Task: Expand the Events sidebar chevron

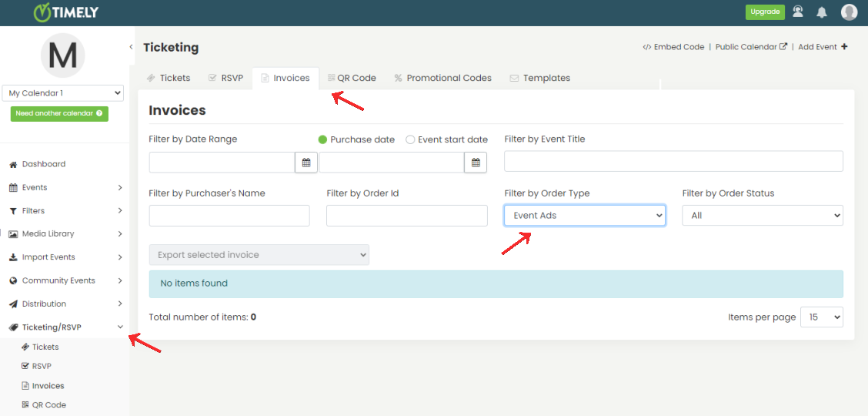Action: (120, 188)
